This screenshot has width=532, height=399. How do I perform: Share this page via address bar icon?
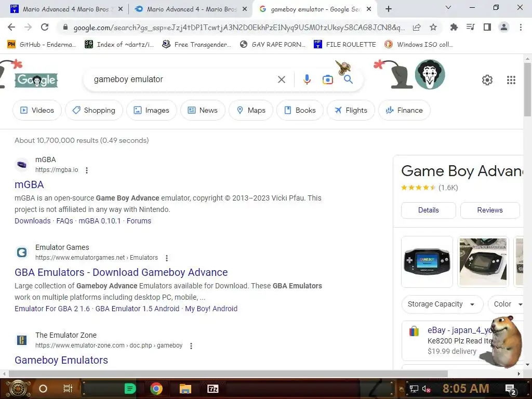pyautogui.click(x=417, y=27)
